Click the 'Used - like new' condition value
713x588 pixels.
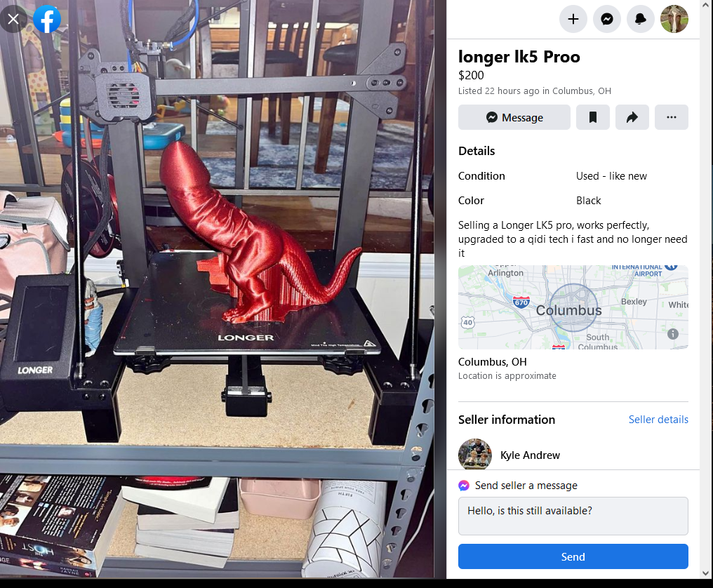(611, 176)
